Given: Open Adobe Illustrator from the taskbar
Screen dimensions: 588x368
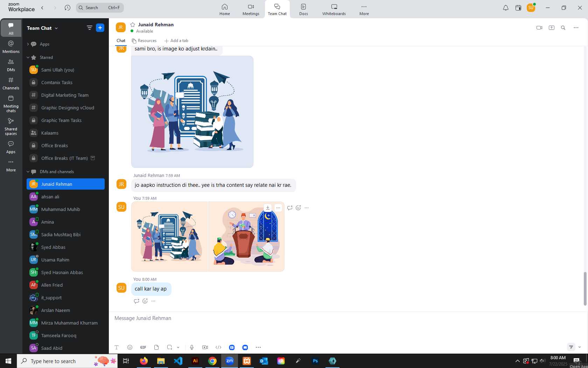Looking at the screenshot, I should (x=195, y=361).
